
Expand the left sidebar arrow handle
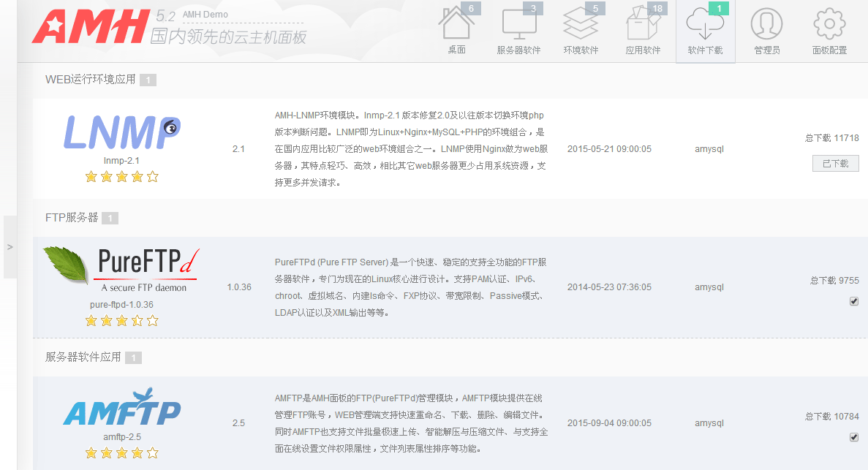click(10, 247)
